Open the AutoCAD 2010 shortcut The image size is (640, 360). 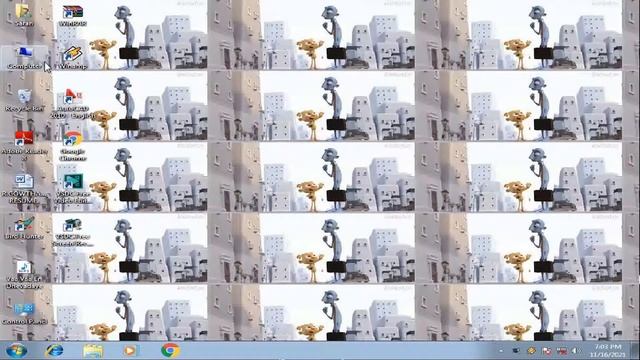pos(73,104)
